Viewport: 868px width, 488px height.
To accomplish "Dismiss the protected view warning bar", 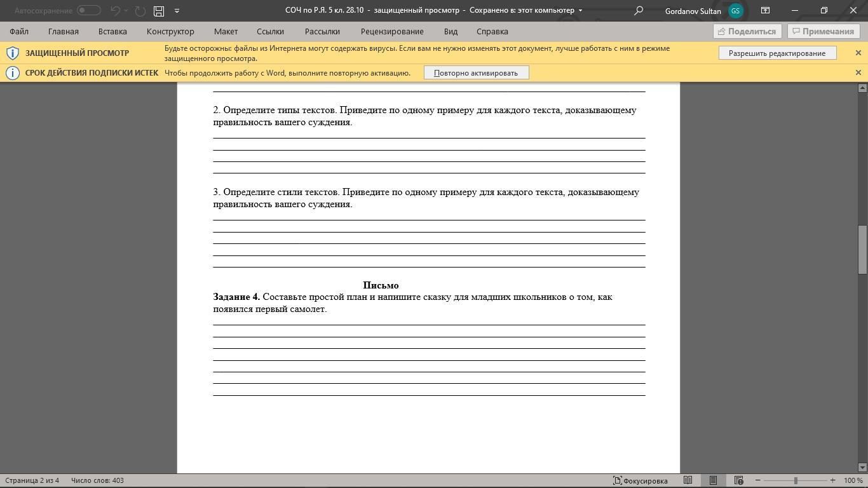I will tap(858, 53).
